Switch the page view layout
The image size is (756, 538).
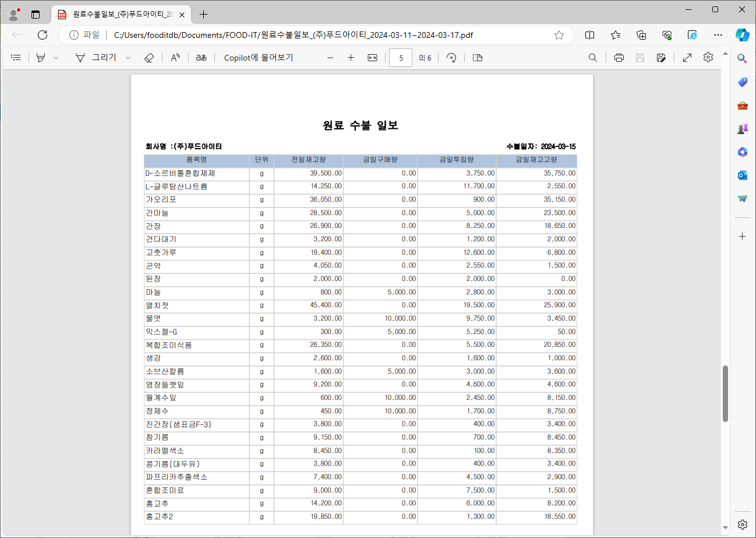pyautogui.click(x=478, y=58)
